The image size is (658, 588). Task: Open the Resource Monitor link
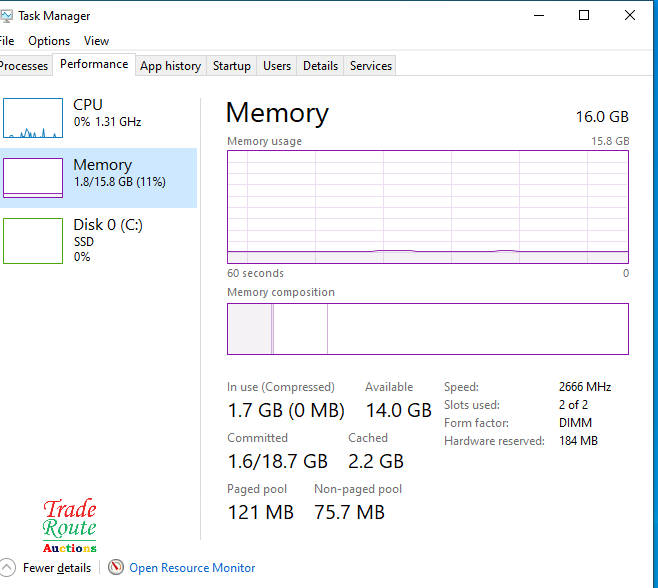pos(192,568)
